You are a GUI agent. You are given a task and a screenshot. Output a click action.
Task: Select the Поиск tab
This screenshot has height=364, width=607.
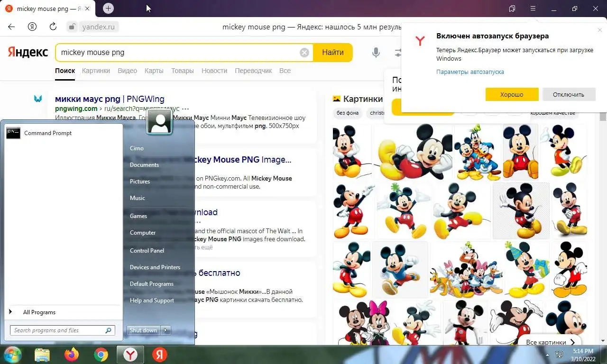[x=65, y=71]
